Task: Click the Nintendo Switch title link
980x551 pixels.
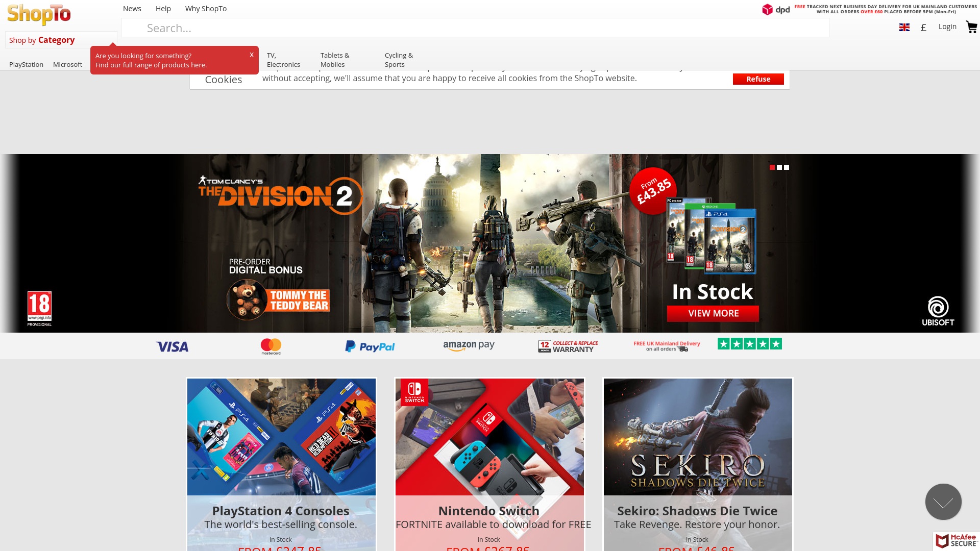Action: (x=489, y=511)
